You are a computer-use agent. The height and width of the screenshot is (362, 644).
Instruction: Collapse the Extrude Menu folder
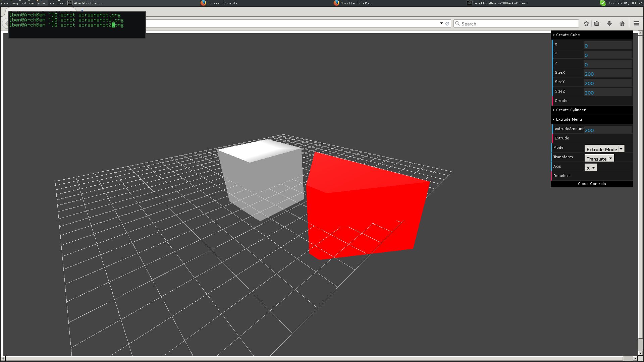pyautogui.click(x=569, y=119)
